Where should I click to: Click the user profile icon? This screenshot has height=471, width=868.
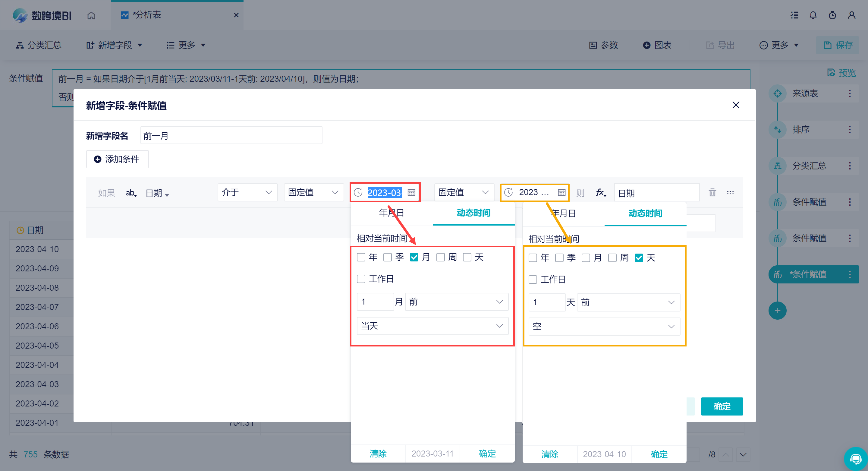[x=851, y=15]
